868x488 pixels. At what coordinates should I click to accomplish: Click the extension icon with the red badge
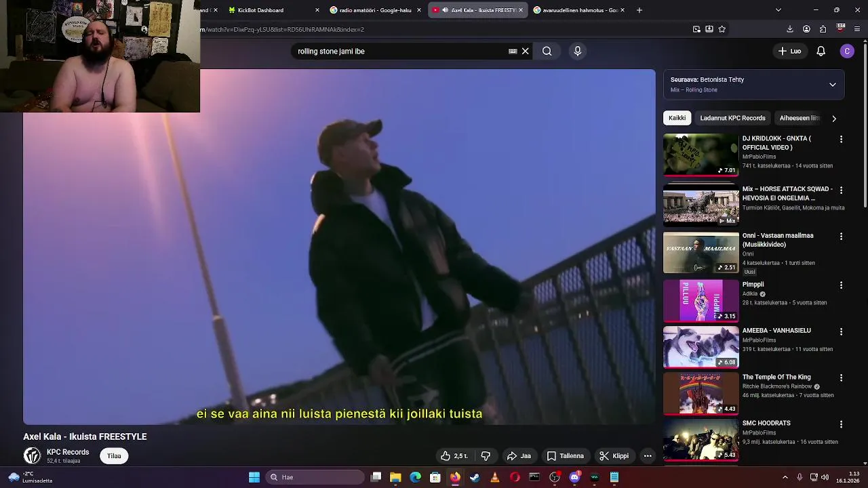tap(841, 28)
